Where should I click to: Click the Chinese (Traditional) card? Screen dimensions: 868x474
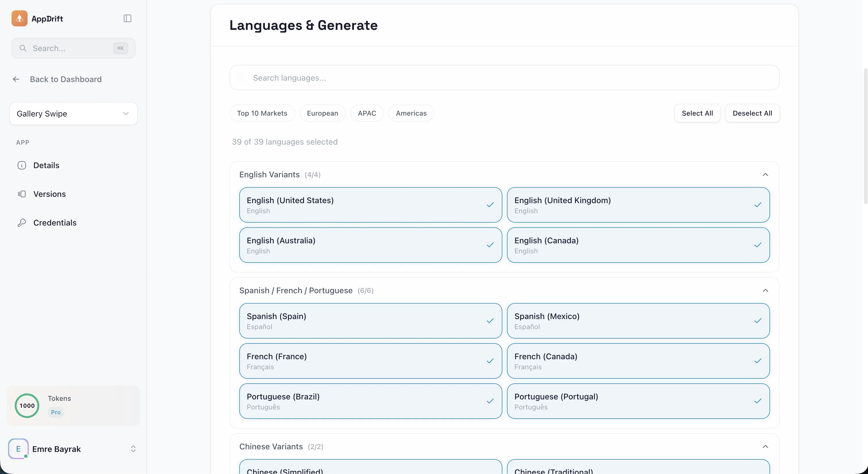tap(638, 467)
